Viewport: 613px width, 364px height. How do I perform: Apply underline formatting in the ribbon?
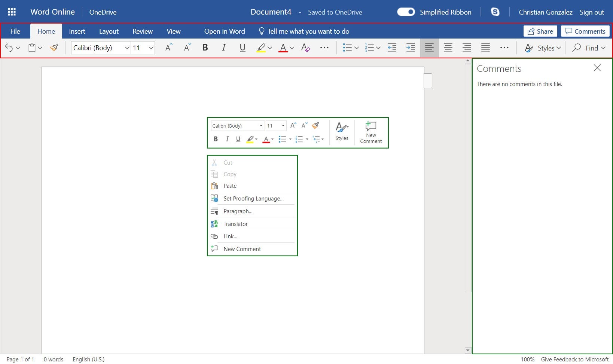point(242,48)
